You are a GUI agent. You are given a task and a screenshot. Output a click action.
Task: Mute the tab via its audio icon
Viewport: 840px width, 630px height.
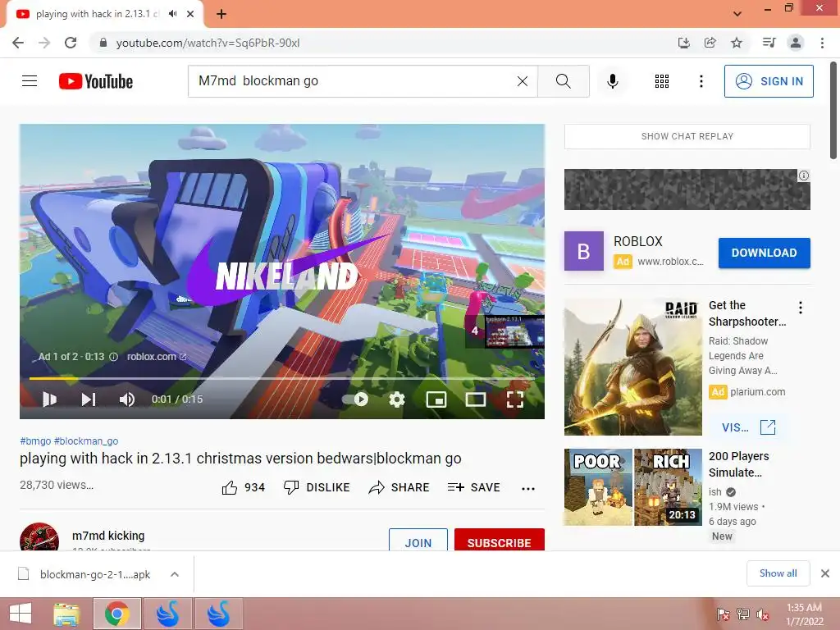click(x=172, y=14)
